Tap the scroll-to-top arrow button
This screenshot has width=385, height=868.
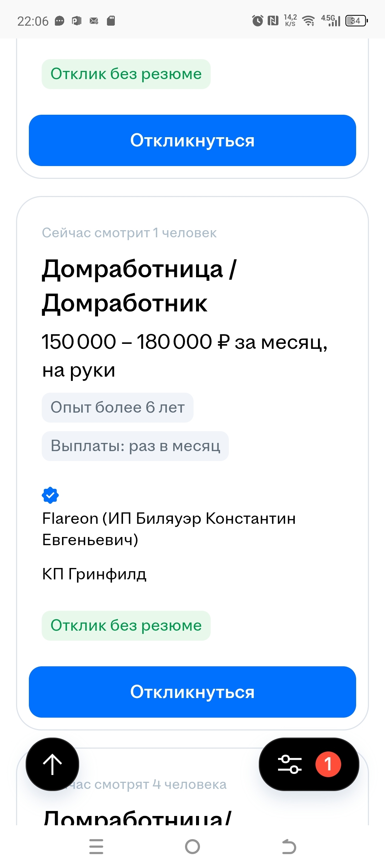(52, 764)
